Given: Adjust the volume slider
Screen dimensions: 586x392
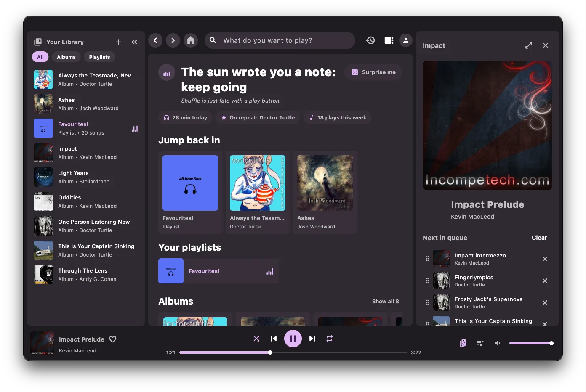Looking at the screenshot, I should 531,343.
